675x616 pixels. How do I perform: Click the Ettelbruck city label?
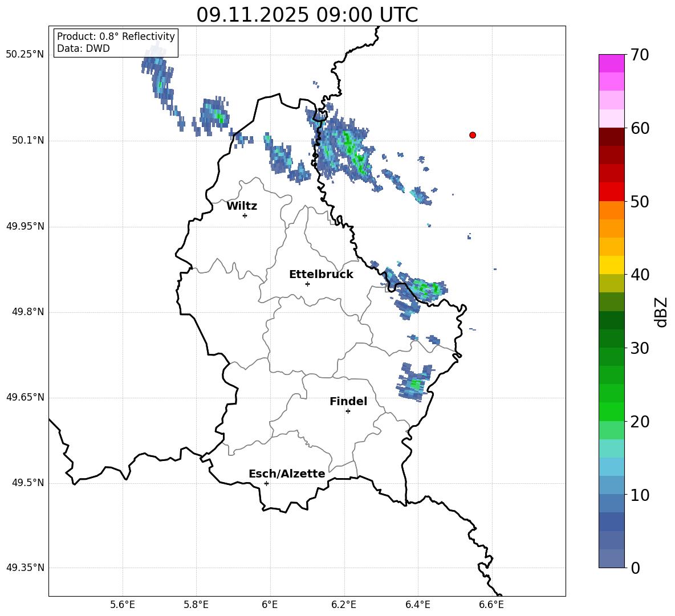coord(321,275)
